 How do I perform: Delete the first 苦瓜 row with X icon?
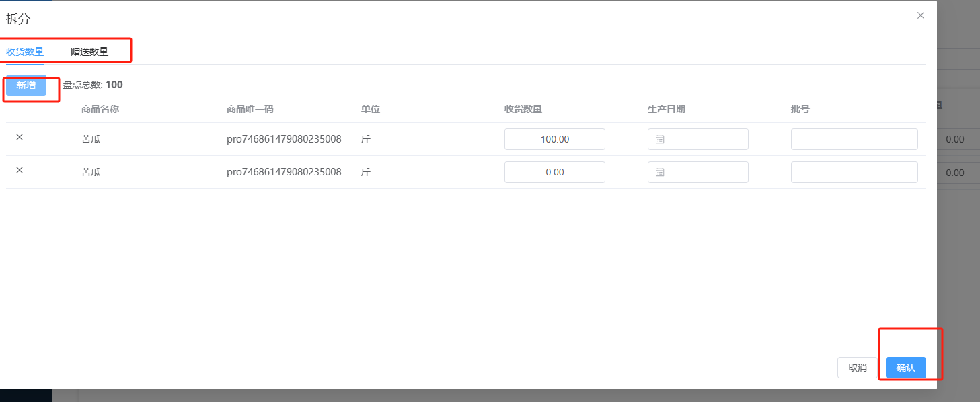[20, 138]
